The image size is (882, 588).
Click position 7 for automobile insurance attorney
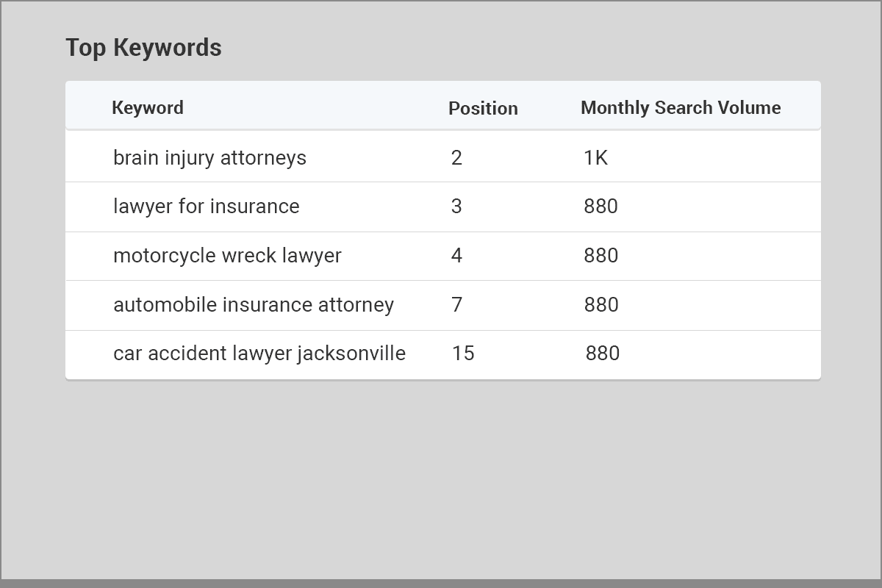456,305
